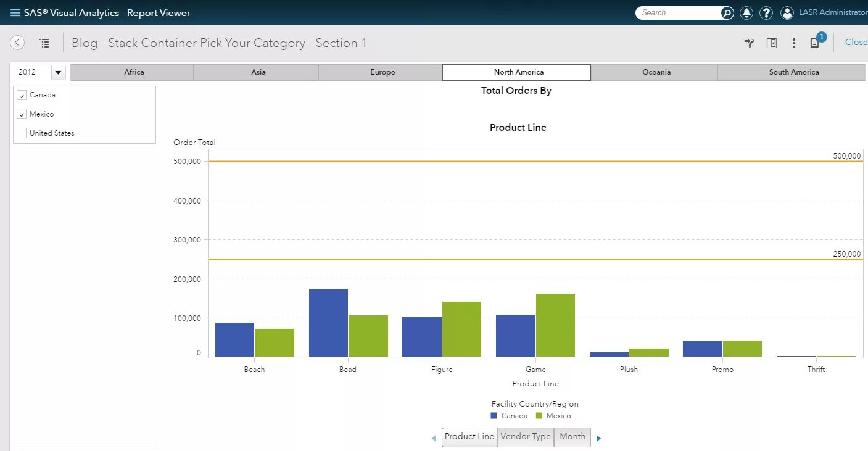Screen dimensions: 868x451
Task: Open the help question mark icon
Action: [766, 12]
